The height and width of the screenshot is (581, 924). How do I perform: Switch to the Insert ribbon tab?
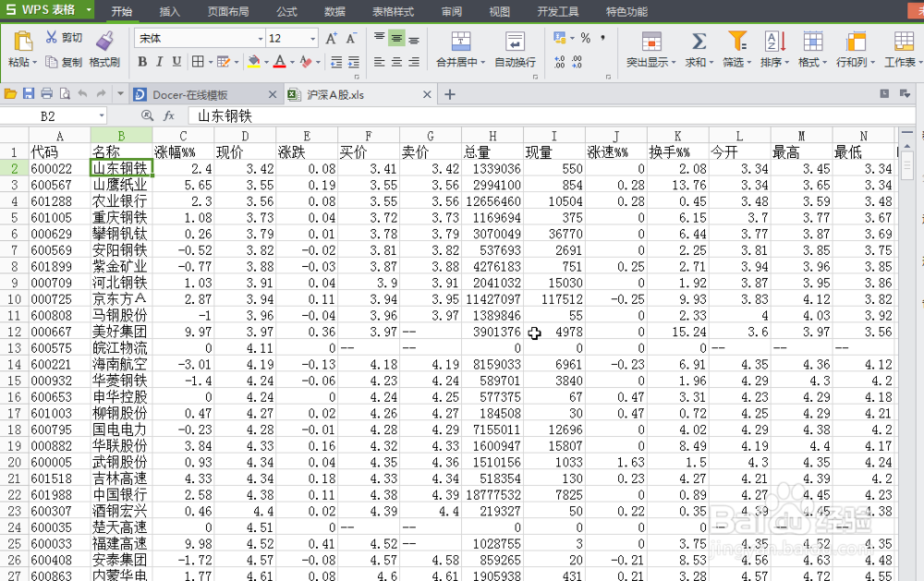click(x=169, y=11)
